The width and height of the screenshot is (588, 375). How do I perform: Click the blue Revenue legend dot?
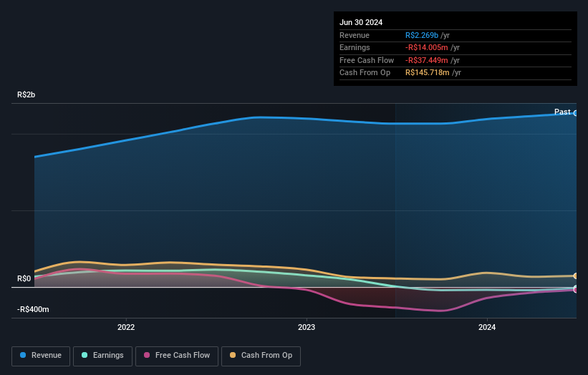pos(23,355)
